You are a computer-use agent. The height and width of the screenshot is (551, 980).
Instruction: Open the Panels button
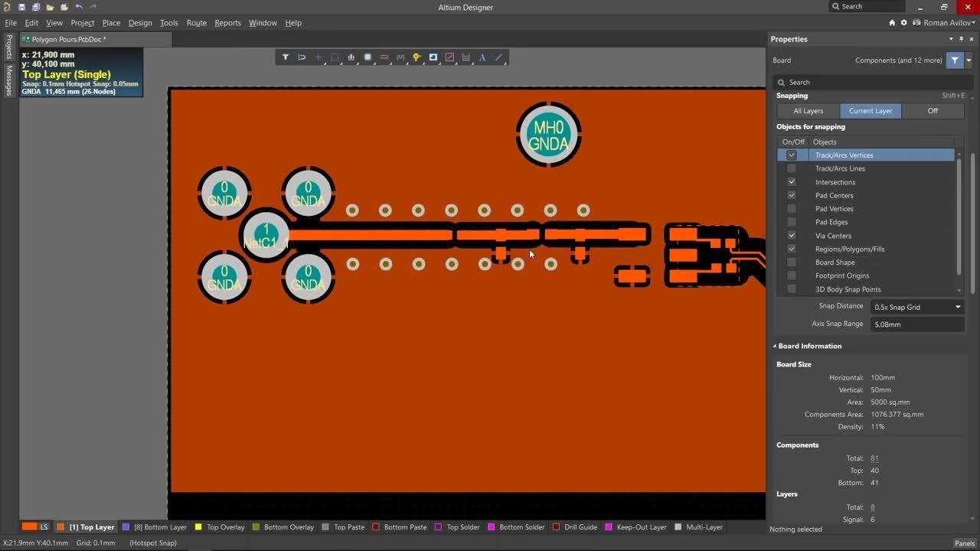pyautogui.click(x=965, y=543)
